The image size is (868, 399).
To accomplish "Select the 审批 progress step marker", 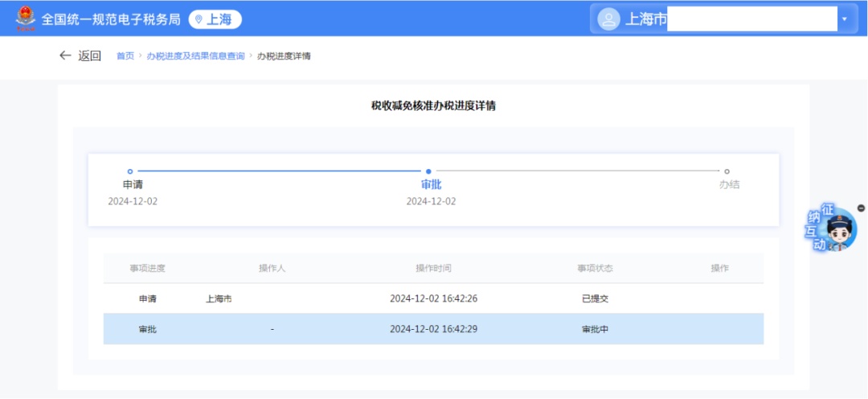I will point(428,171).
